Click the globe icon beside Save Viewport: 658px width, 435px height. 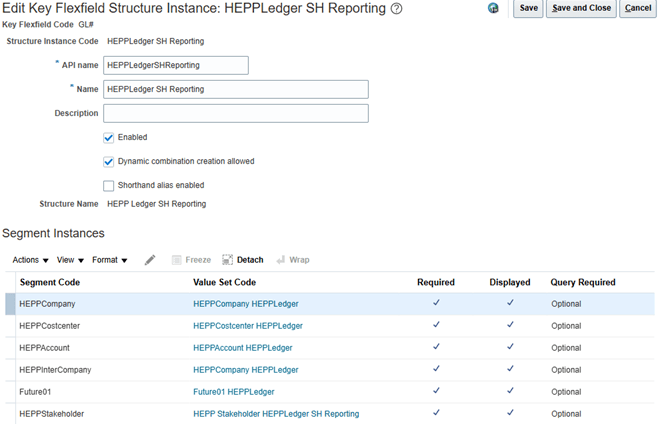click(x=494, y=8)
